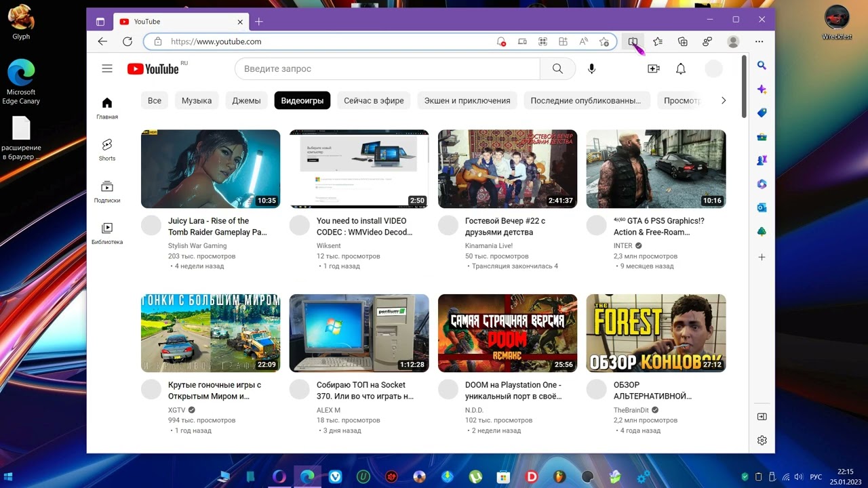
Task: Select the Все filter chip
Action: [155, 100]
